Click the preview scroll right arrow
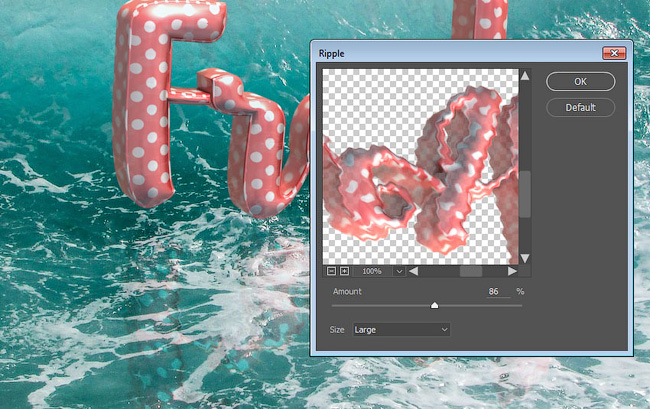Image resolution: width=650 pixels, height=409 pixels. (x=512, y=271)
